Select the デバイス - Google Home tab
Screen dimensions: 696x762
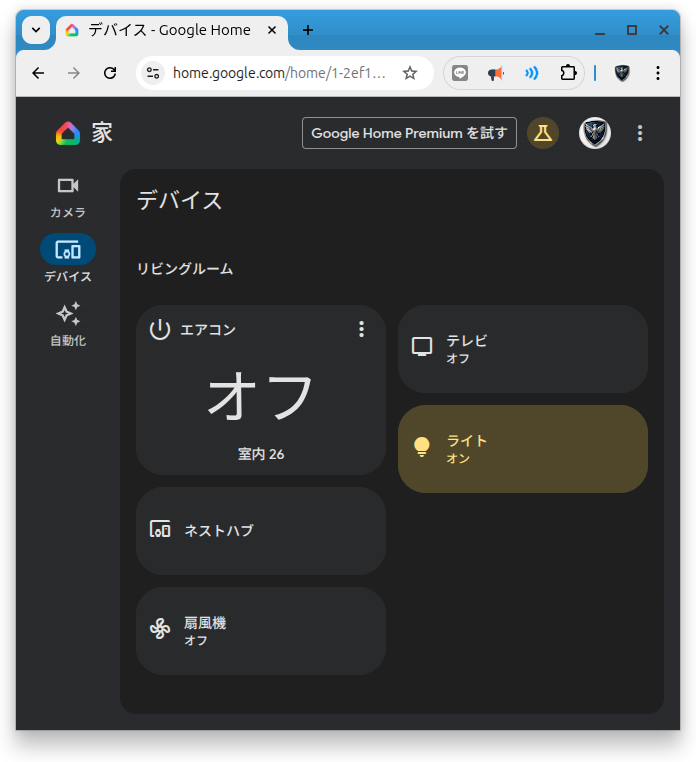click(x=172, y=31)
